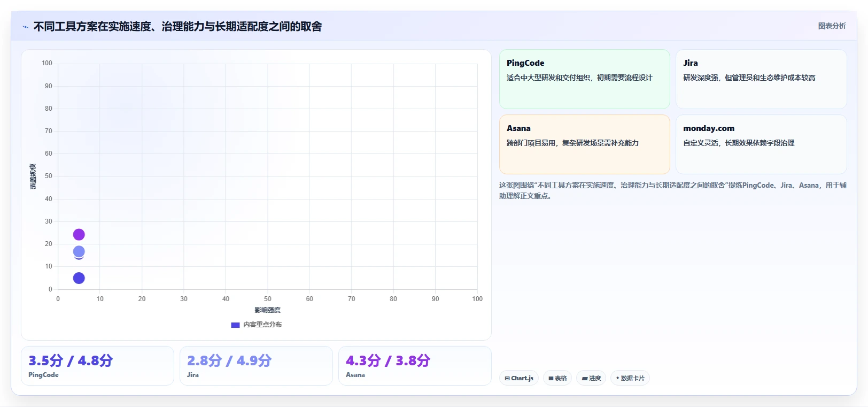Screen dimensions: 868x407
Task: Click the small icon before the page title
Action: tap(25, 27)
